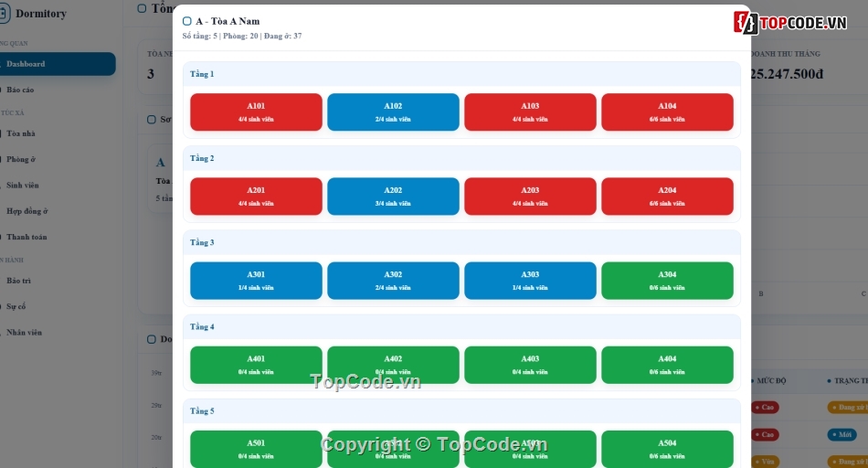Click the Mới status badge

point(842,434)
